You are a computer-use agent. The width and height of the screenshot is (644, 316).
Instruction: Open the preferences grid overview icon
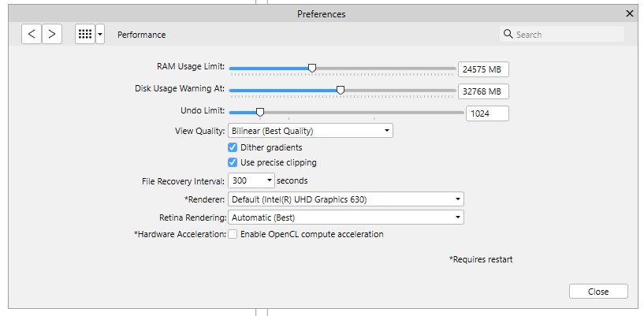pyautogui.click(x=85, y=34)
